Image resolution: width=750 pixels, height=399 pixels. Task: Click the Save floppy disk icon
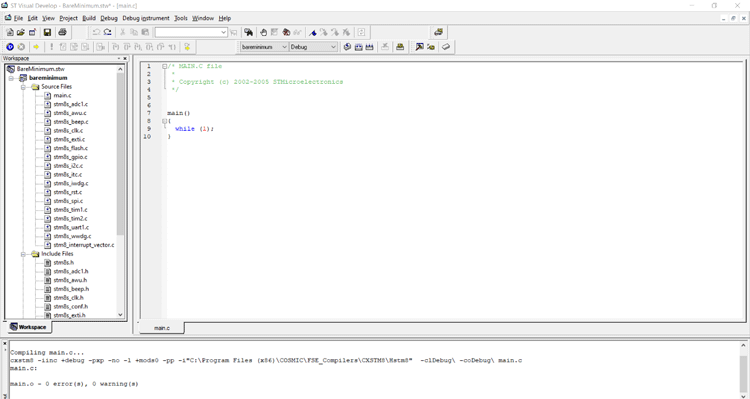tap(47, 33)
